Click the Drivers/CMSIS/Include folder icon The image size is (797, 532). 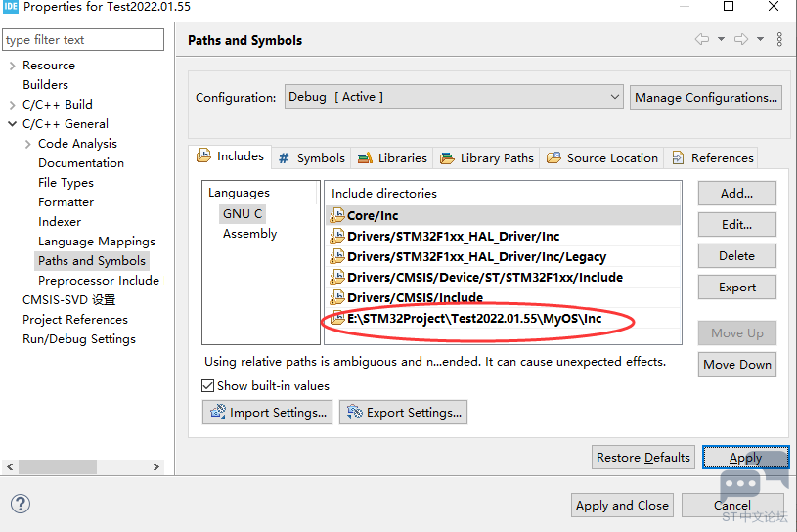pos(337,297)
